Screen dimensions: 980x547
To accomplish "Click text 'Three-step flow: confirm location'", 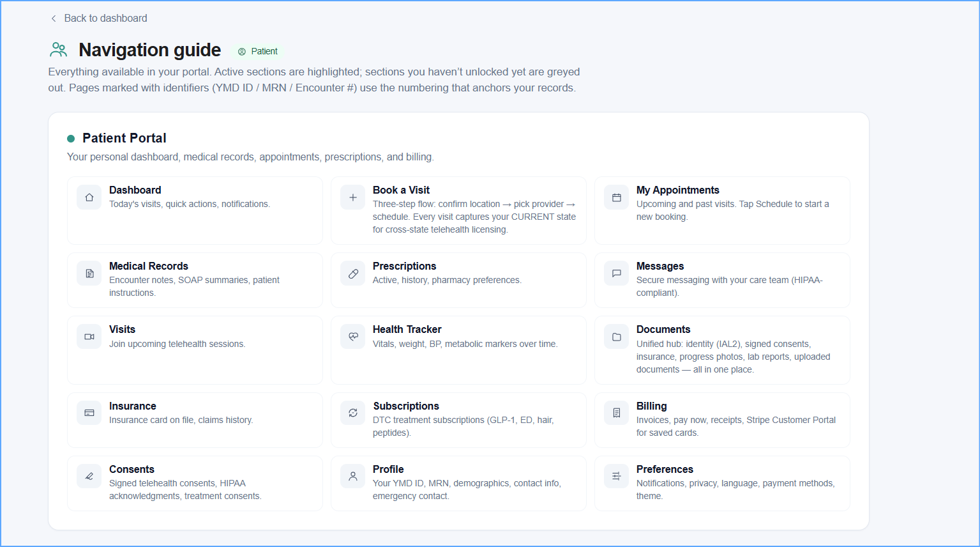I will [437, 204].
